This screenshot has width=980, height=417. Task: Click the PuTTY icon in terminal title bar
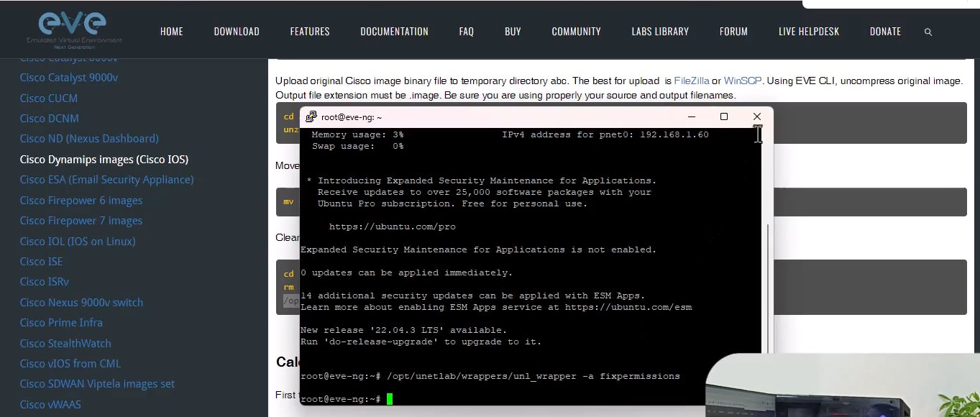[311, 117]
